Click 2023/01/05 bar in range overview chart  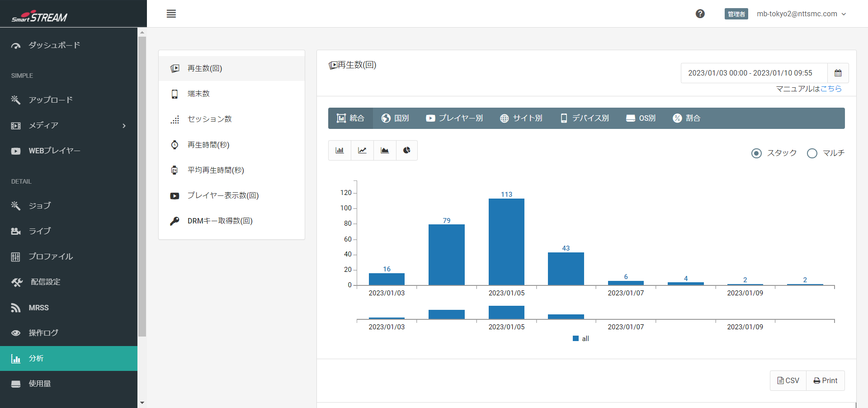(x=506, y=313)
